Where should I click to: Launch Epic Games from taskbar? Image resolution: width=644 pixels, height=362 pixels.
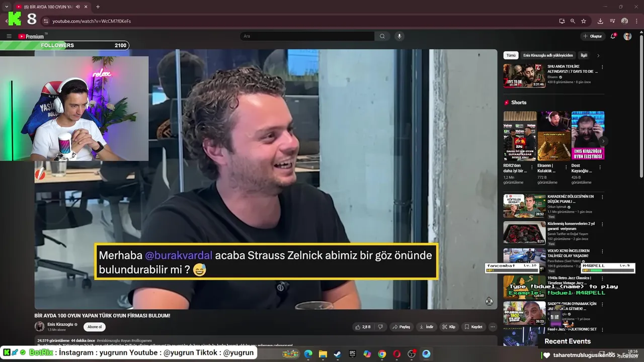[x=352, y=354]
